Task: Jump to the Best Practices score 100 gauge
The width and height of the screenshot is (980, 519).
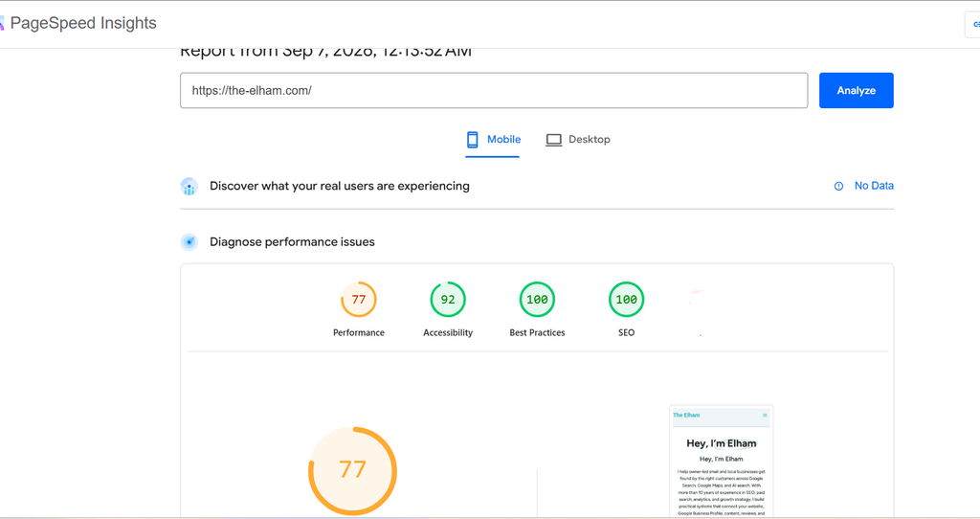Action: (x=537, y=309)
